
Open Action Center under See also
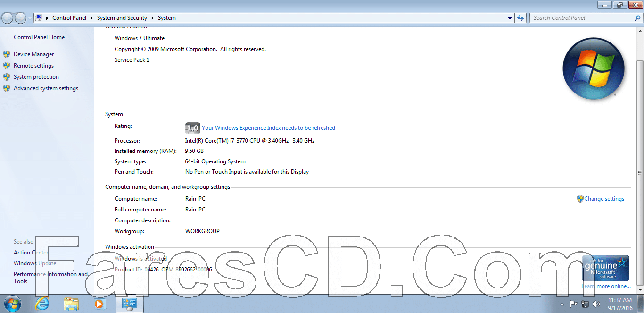[31, 253]
